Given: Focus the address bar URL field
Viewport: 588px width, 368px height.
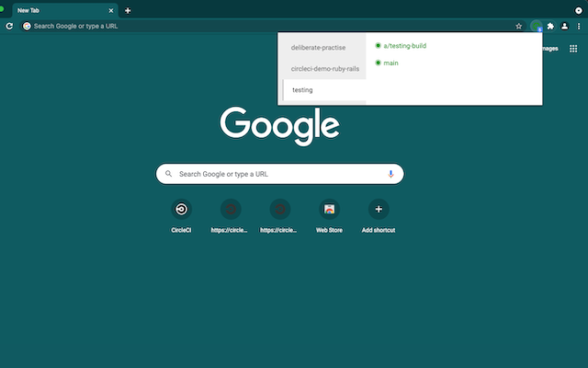Looking at the screenshot, I should [272, 26].
